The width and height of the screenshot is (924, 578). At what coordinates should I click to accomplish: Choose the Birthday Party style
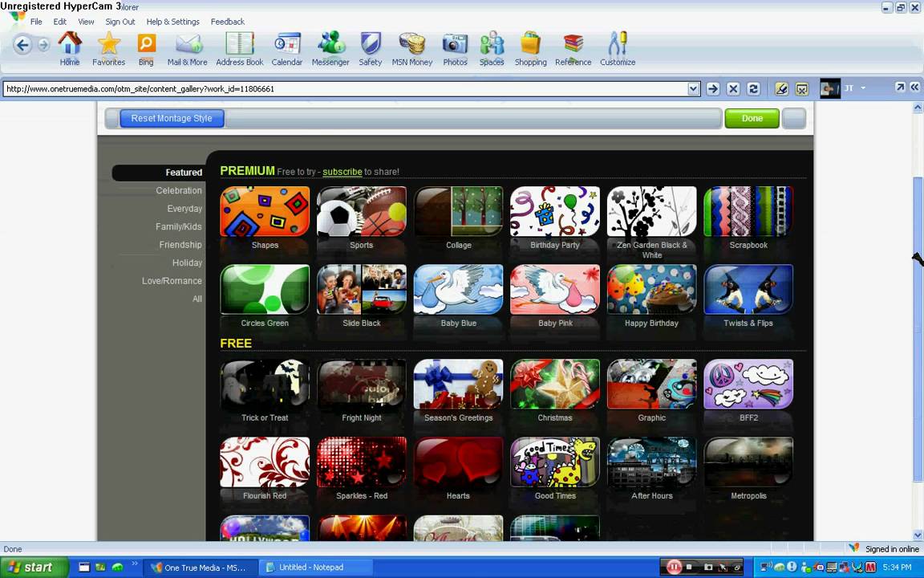[555, 212]
